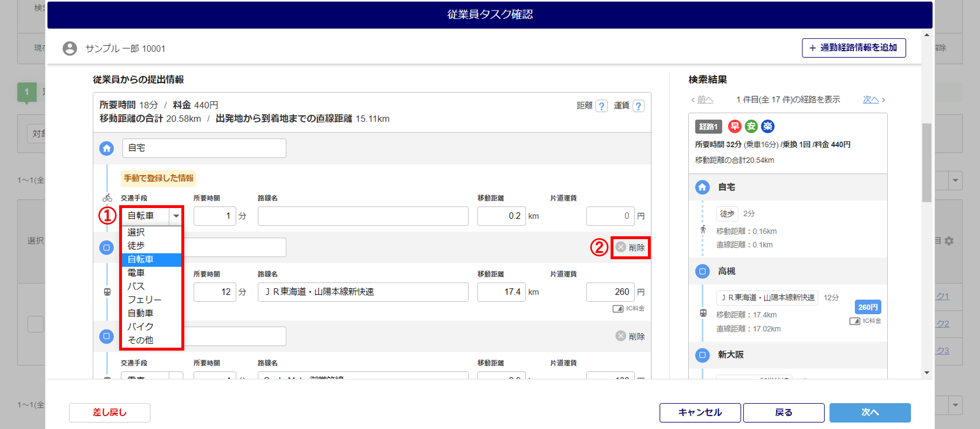
Task: Select バス from the transport list
Action: [x=152, y=286]
